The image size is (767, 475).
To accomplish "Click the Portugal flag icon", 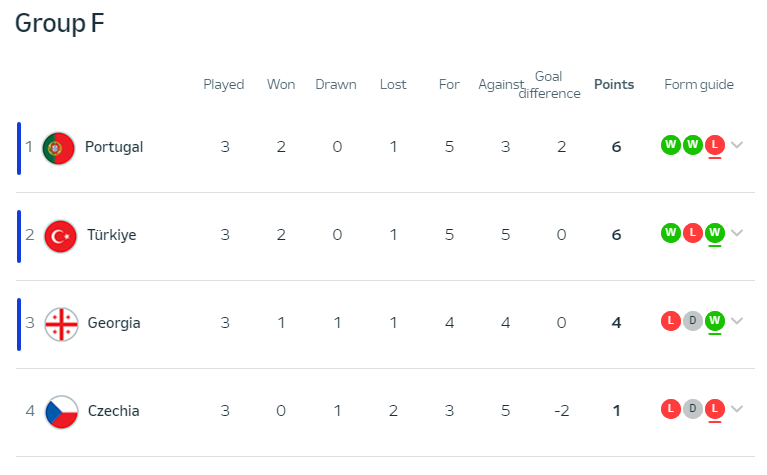I will 59,148.
